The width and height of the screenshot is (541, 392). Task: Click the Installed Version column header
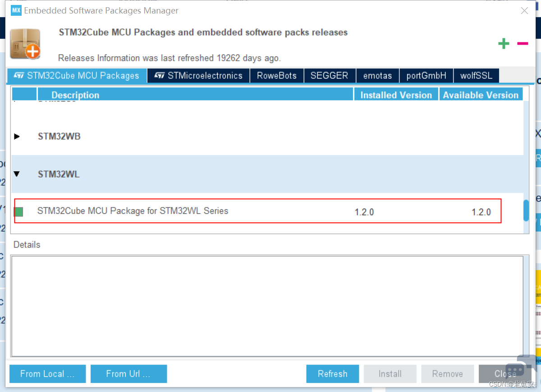pos(396,95)
